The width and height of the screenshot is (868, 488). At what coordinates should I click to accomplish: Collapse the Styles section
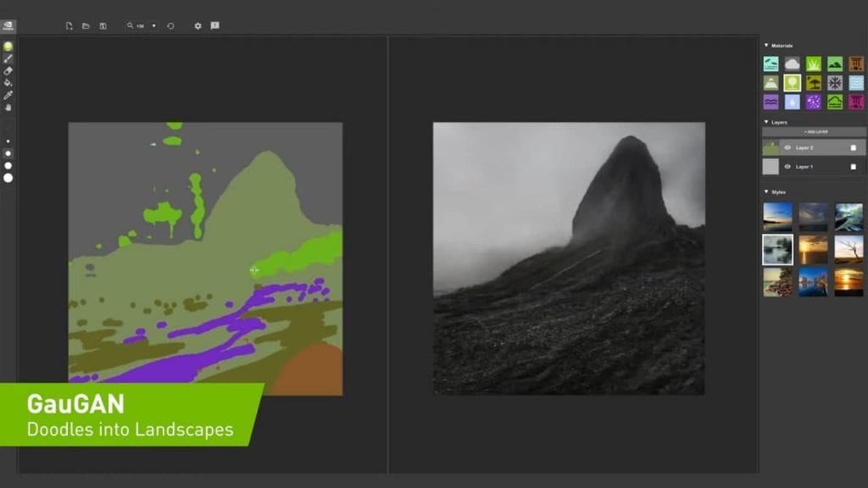[766, 192]
